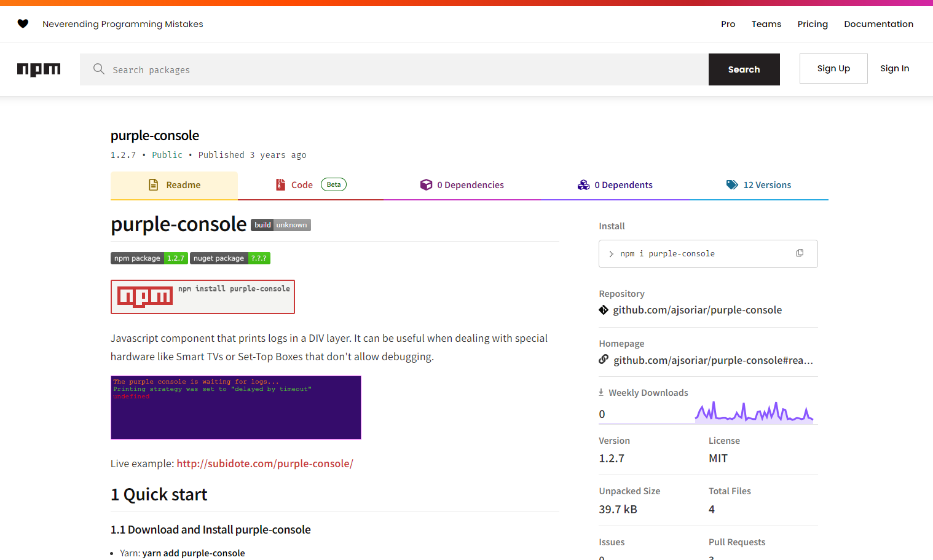Click the npm logo in header

click(39, 69)
